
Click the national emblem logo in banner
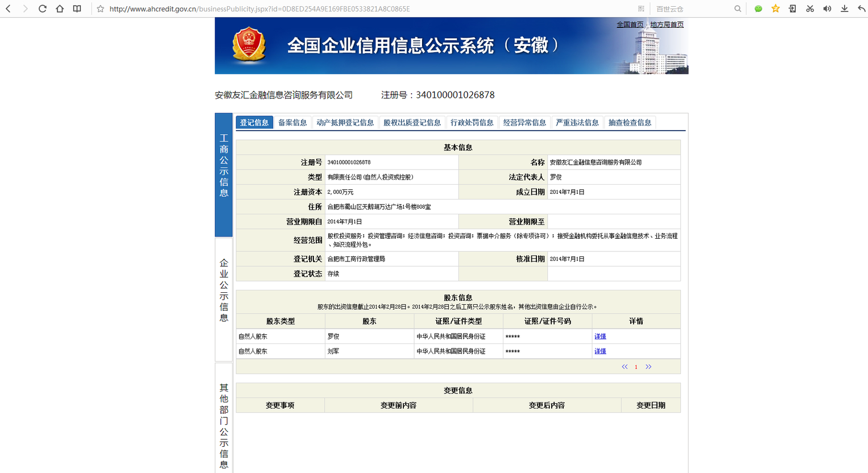[x=249, y=45]
